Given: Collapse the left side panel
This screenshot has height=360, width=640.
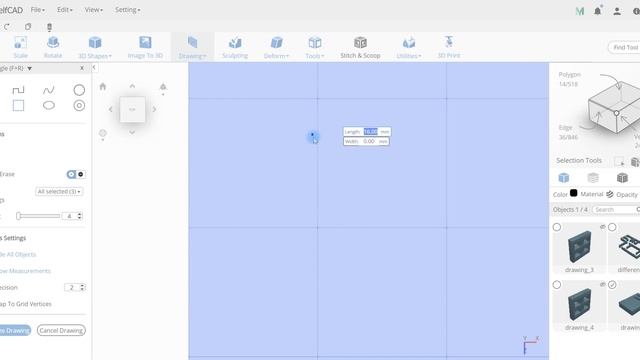Looking at the screenshot, I should tap(94, 68).
